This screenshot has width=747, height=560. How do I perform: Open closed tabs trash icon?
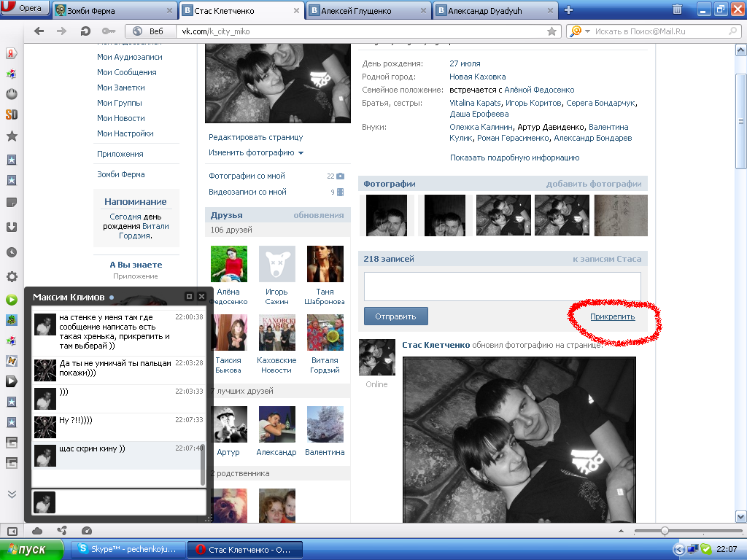click(x=677, y=9)
